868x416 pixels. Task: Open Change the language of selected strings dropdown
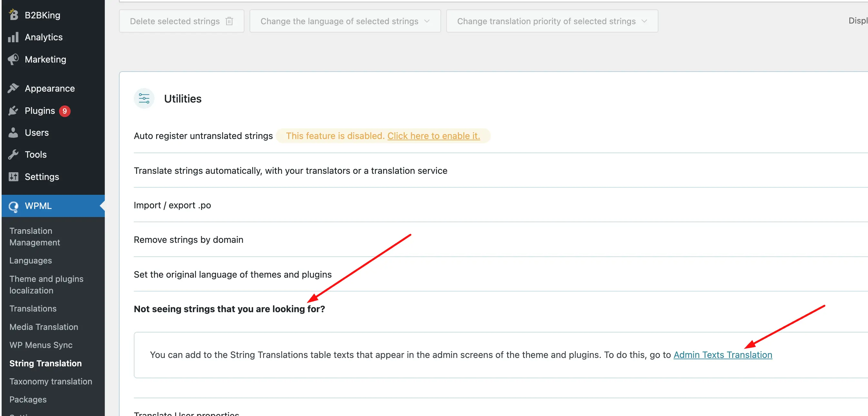click(345, 21)
